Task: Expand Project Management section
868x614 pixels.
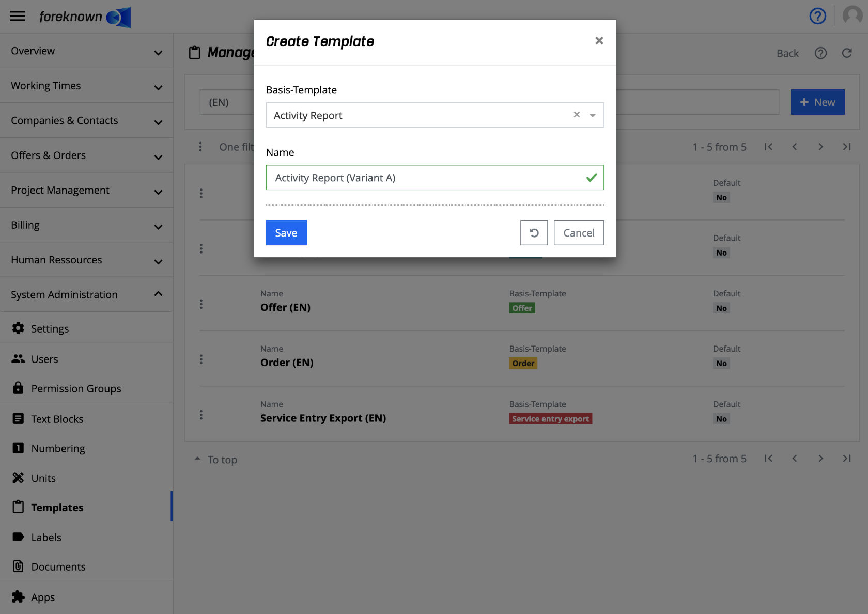Action: click(x=86, y=191)
